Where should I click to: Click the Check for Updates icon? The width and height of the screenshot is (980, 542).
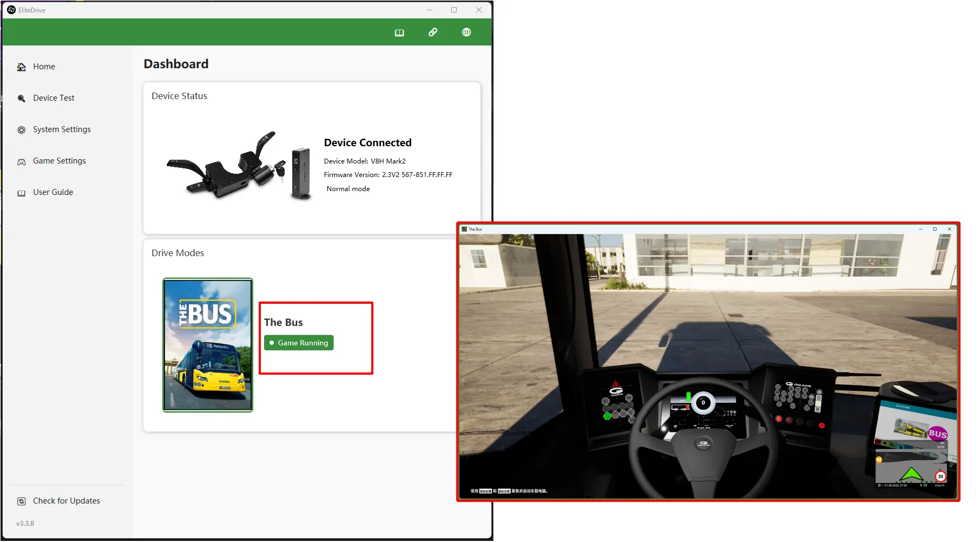[x=22, y=501]
